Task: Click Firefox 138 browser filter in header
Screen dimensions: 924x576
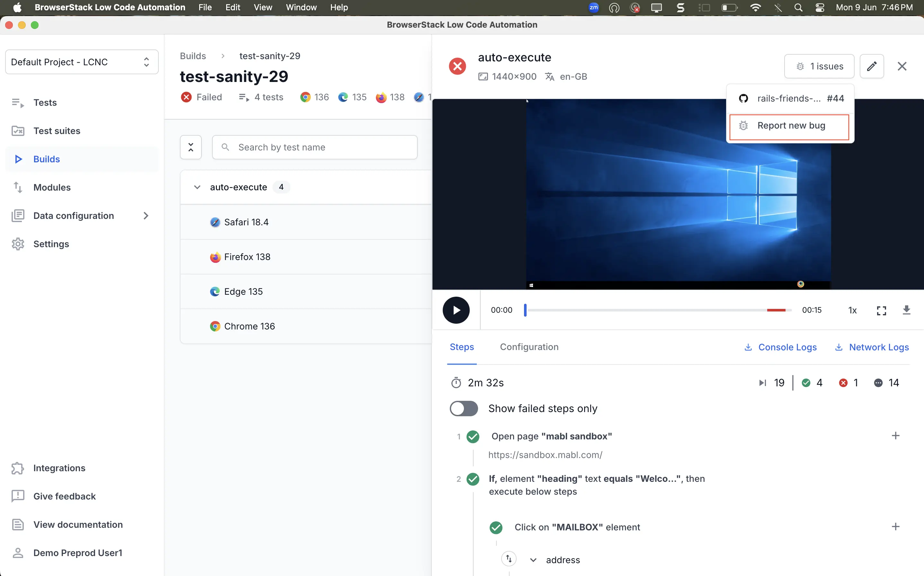Action: tap(390, 97)
